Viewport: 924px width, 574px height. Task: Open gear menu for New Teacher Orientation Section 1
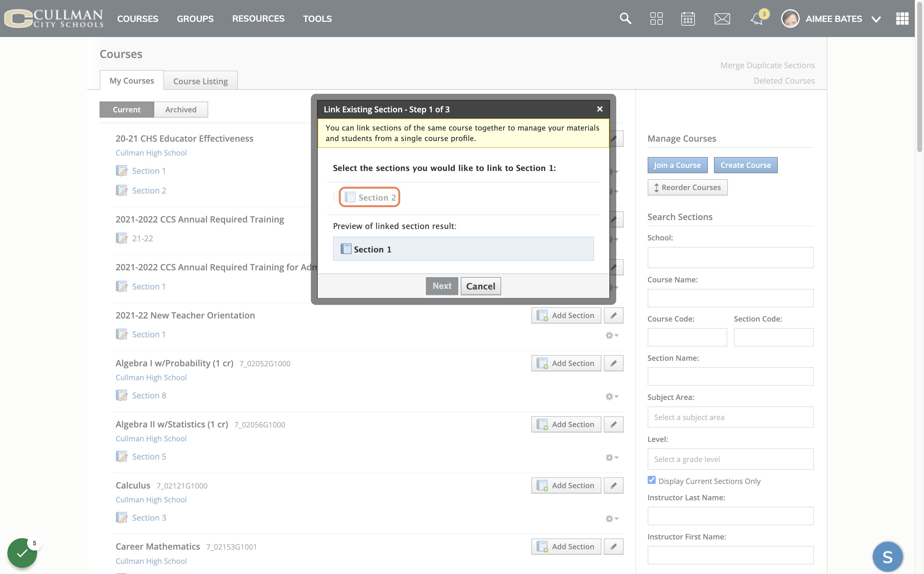click(612, 335)
